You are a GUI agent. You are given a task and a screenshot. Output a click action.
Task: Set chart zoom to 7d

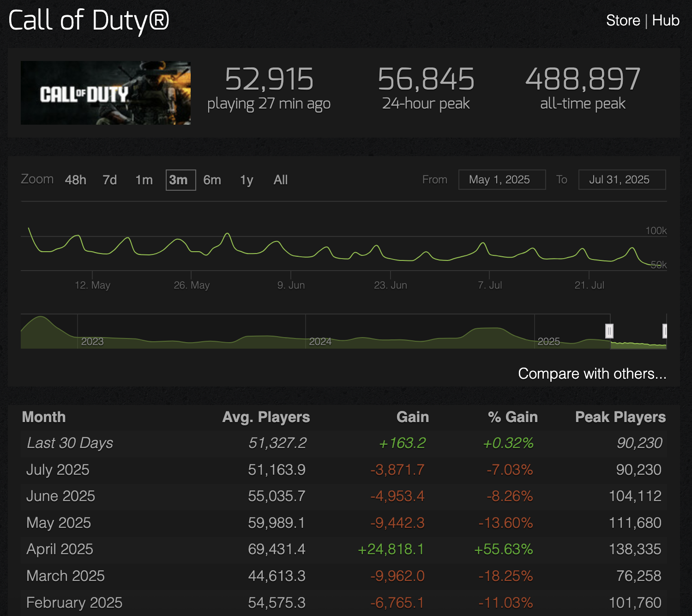tap(110, 180)
